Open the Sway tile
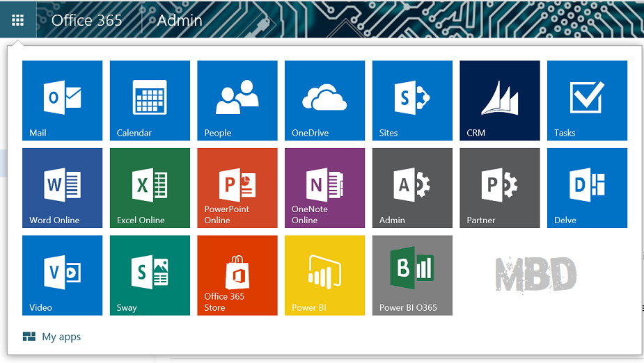The image size is (644, 363). 150,275
